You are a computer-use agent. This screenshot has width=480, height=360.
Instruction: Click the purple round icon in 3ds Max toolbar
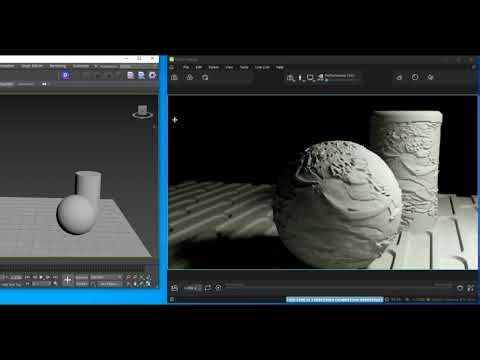tap(66, 75)
